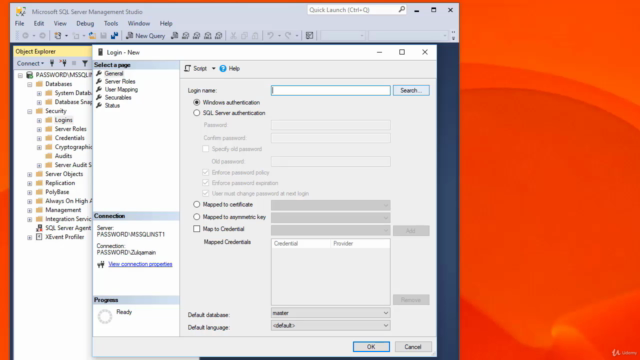Click the Login - New title bar icon
Image resolution: width=640 pixels, height=360 pixels.
tap(100, 52)
